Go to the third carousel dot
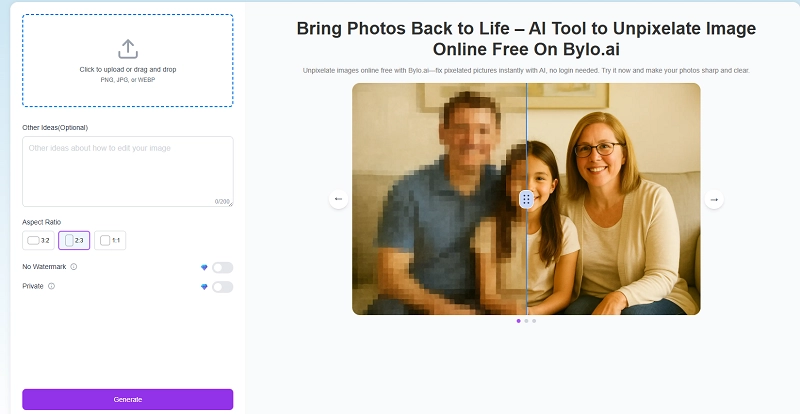 [534, 321]
